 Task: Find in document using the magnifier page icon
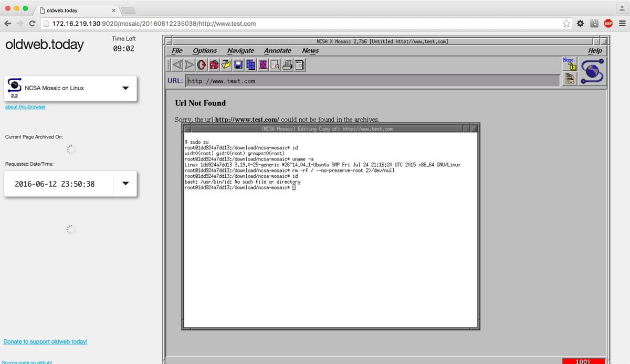click(275, 65)
